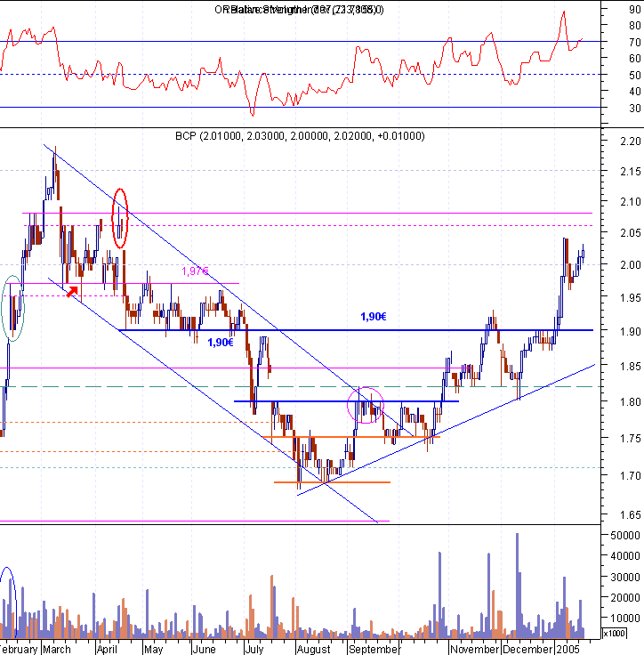Click the 2.15 price axis label
644x655 pixels.
point(631,172)
